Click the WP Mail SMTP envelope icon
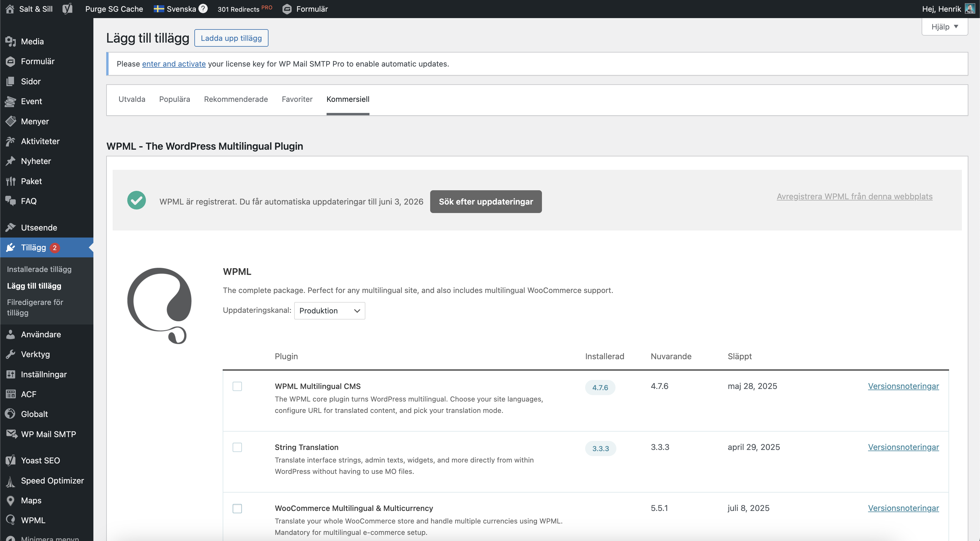This screenshot has height=541, width=980. point(11,434)
